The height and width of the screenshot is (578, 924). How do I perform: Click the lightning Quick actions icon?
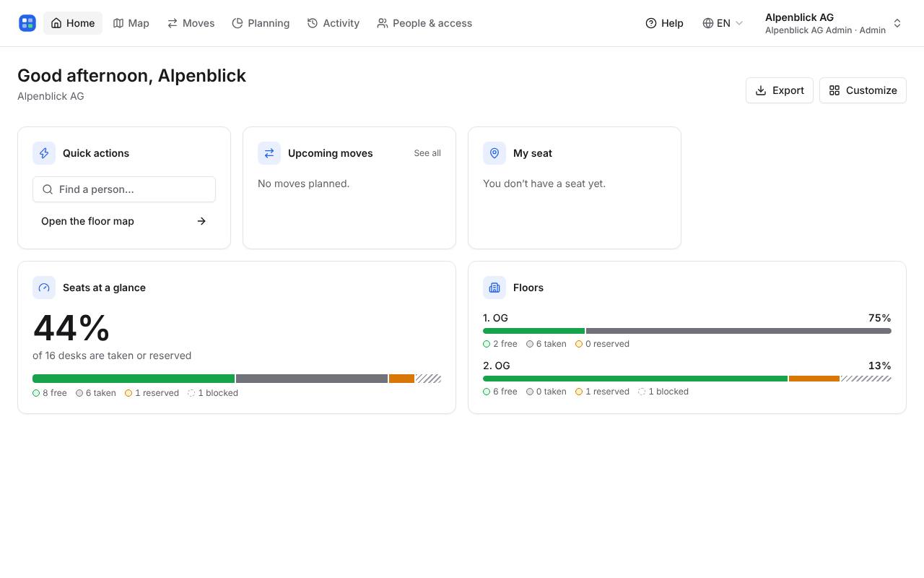pos(44,153)
